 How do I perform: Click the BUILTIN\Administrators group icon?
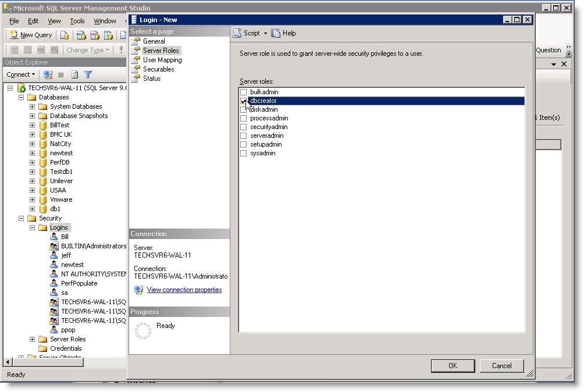tap(54, 246)
